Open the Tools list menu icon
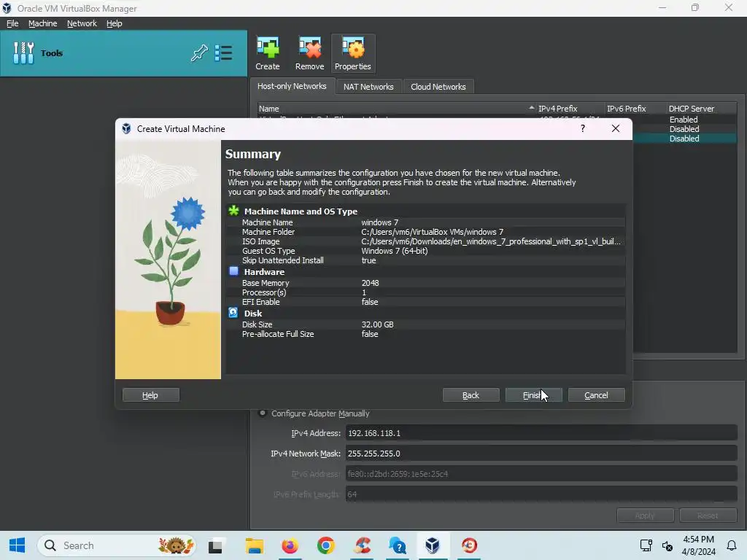 223,52
